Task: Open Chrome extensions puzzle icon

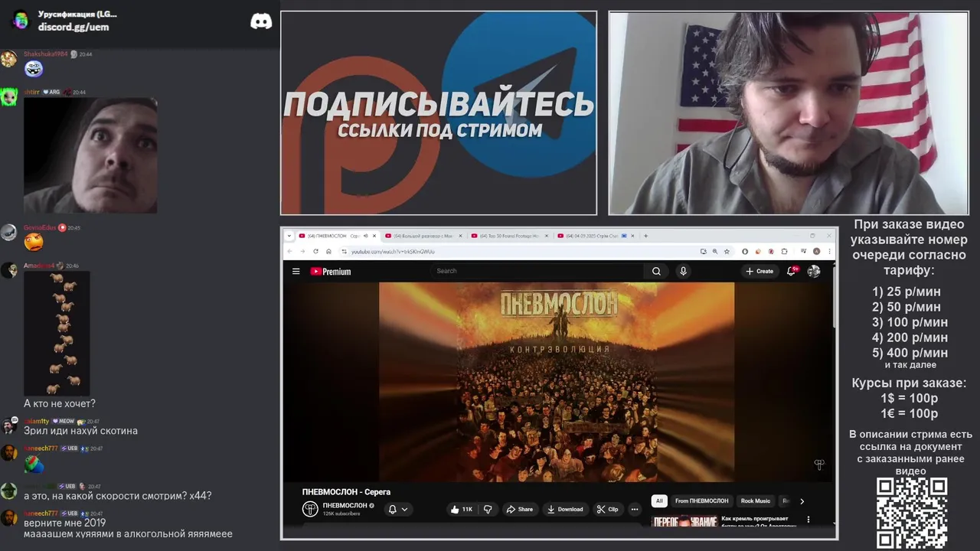Action: 784,251
